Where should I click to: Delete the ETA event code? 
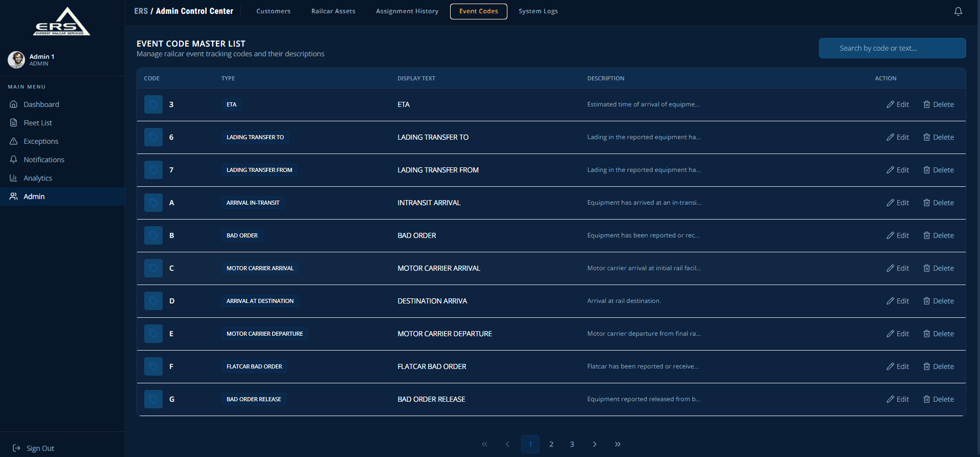(939, 104)
